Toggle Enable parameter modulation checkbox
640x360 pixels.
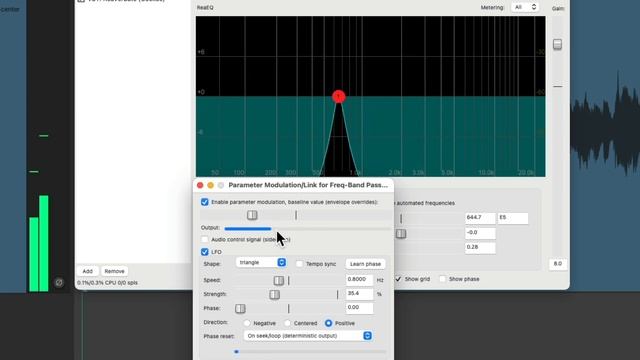pos(204,202)
